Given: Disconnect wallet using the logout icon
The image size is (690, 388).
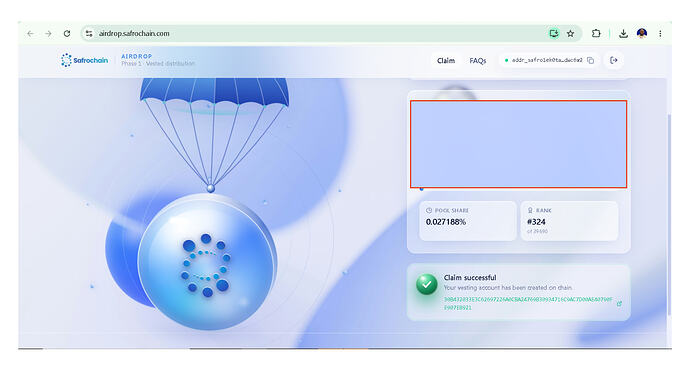Looking at the screenshot, I should point(614,60).
